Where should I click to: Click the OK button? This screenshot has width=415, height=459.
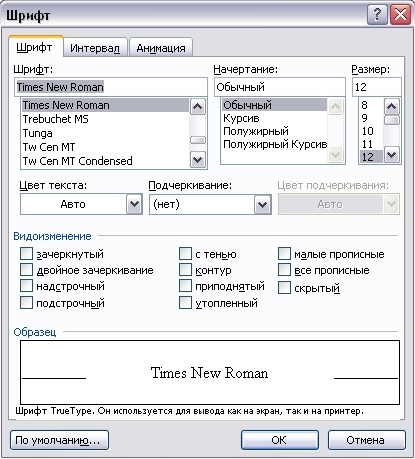[x=280, y=440]
